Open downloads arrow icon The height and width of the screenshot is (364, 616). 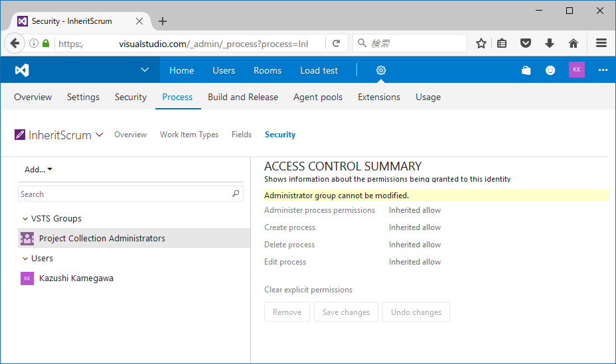coord(550,43)
